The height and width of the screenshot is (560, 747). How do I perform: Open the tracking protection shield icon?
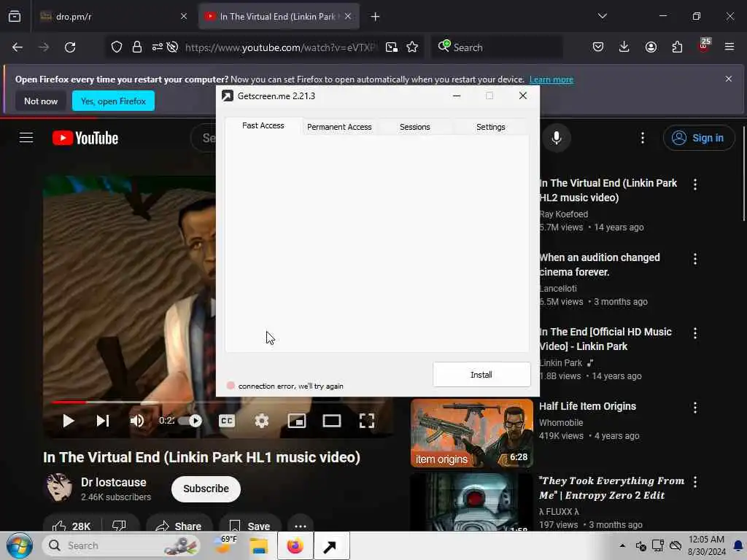click(116, 47)
